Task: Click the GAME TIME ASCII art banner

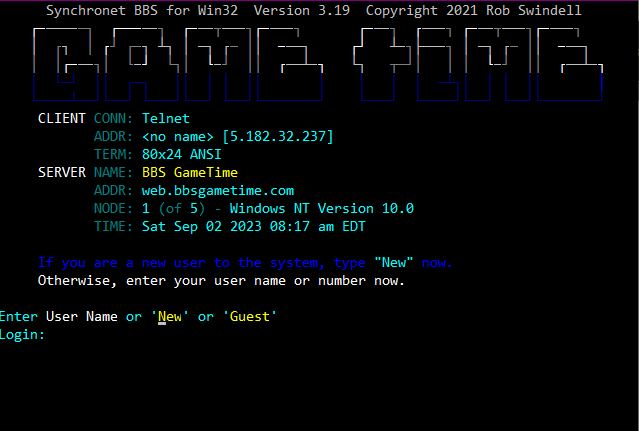Action: pyautogui.click(x=318, y=64)
